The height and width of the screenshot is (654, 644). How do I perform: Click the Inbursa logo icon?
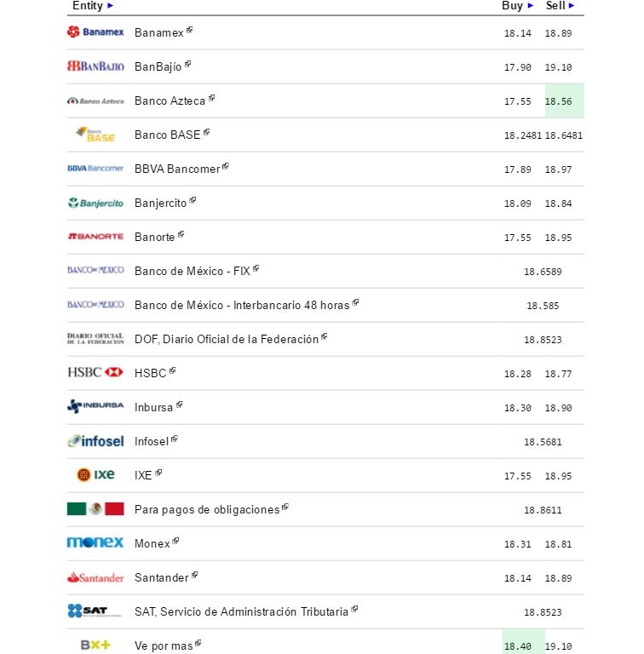(x=95, y=407)
